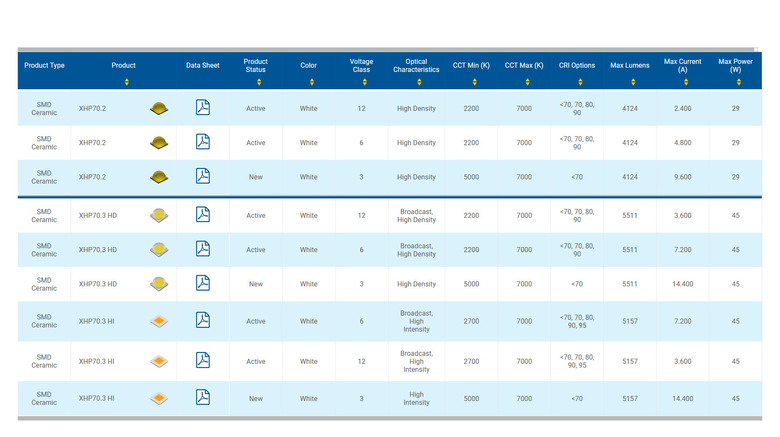780x437 pixels.
Task: Select 'Broadcast, High Density' in XHP70.3 HD 12-volt row
Action: [x=416, y=216]
